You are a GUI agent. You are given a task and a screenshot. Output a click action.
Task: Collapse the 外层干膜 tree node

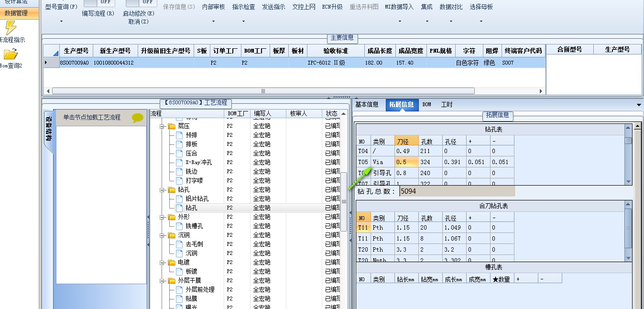(x=163, y=281)
